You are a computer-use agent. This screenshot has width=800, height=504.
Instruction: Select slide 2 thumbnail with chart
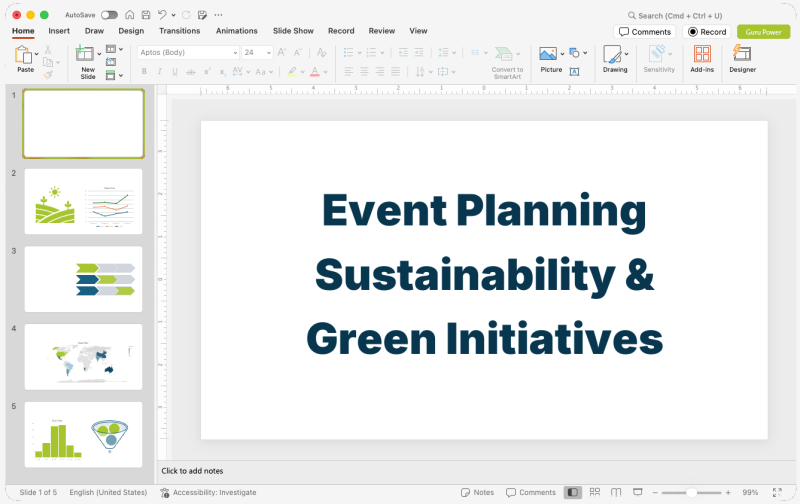(x=84, y=201)
